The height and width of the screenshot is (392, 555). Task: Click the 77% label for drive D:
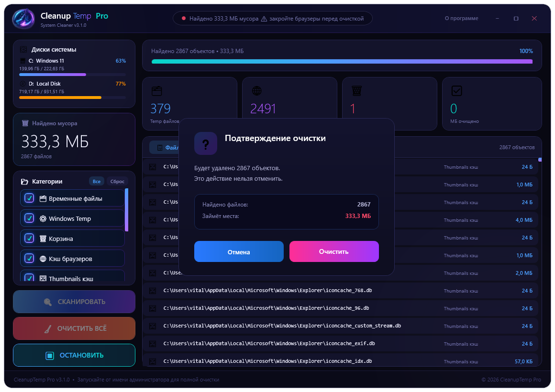tap(121, 84)
